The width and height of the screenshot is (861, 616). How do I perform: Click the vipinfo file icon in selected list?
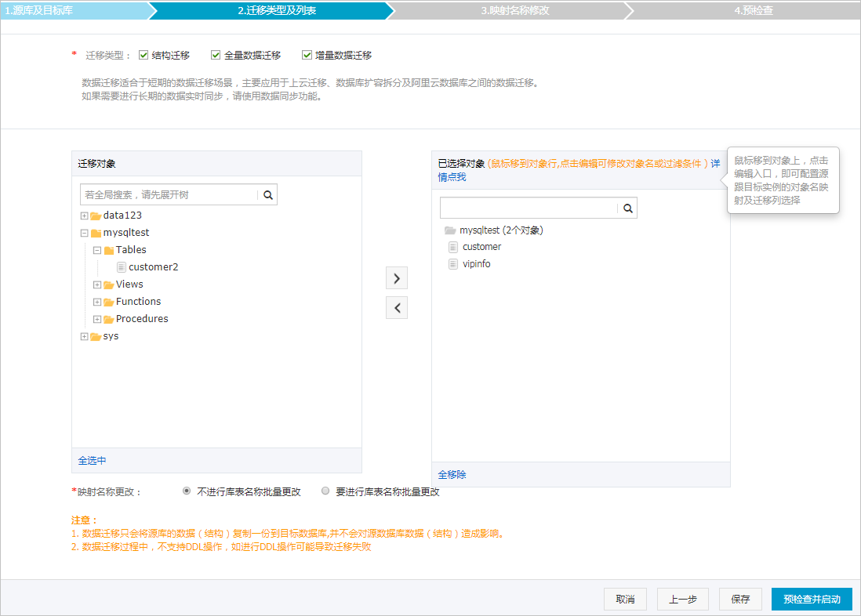pos(452,264)
